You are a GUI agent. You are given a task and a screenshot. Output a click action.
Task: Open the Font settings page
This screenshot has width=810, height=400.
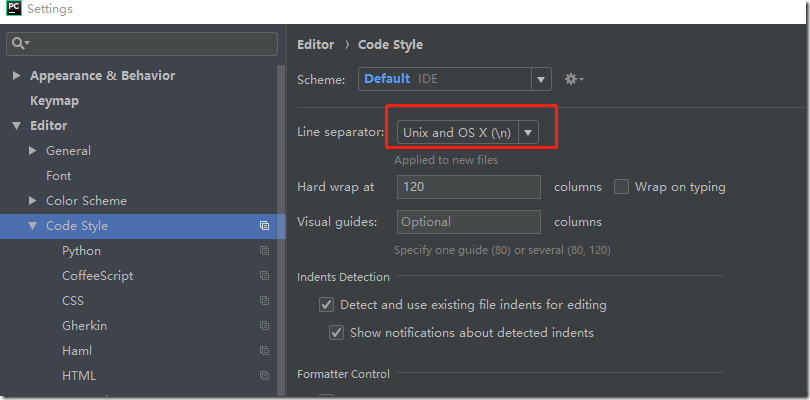point(58,176)
